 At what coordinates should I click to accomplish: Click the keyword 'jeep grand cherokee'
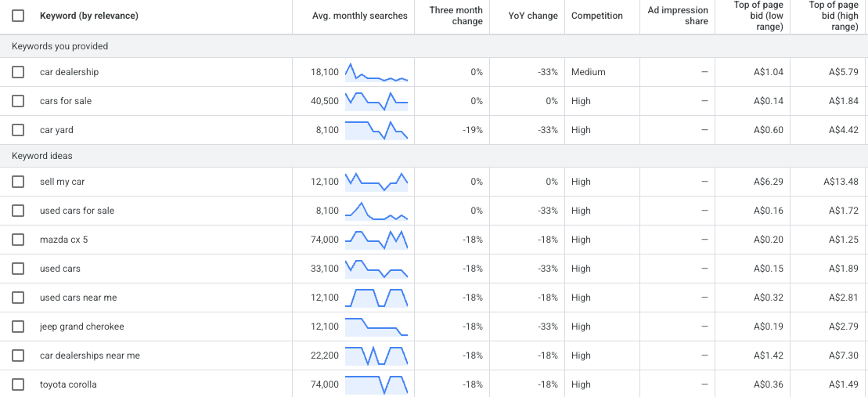click(82, 327)
